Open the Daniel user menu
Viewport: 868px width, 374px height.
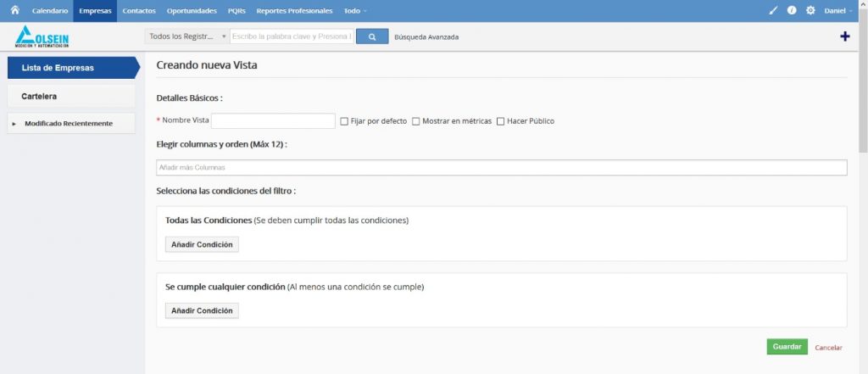[x=837, y=11]
